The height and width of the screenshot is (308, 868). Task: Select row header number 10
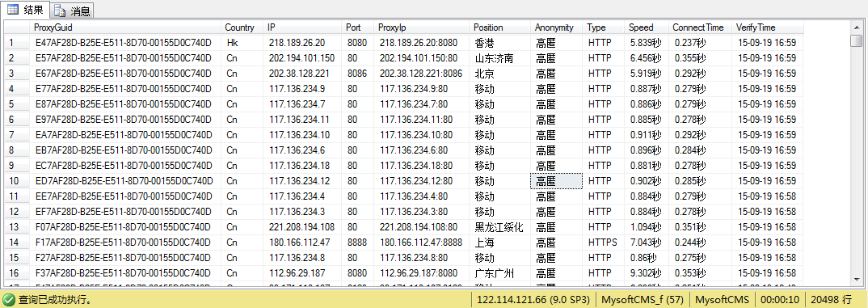[17, 180]
